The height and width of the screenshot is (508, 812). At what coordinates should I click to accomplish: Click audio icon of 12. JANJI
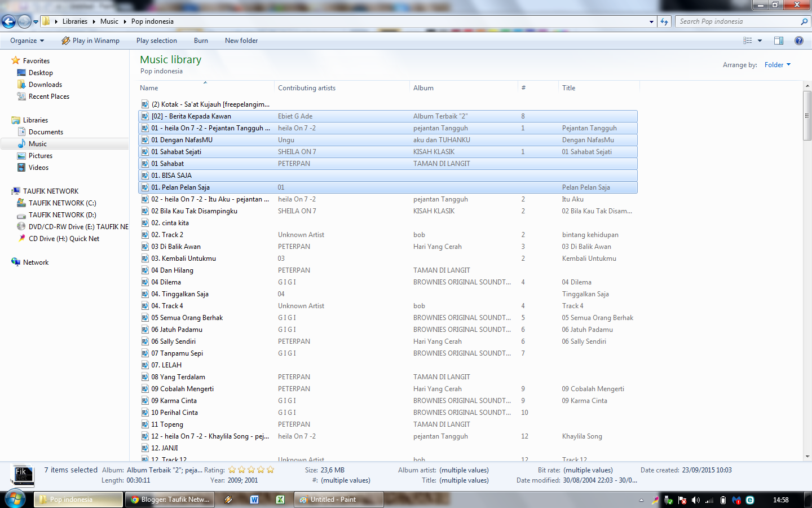point(145,448)
